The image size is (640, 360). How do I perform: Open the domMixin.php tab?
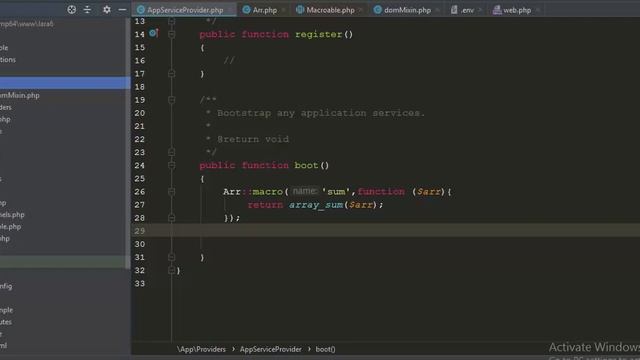(x=407, y=10)
